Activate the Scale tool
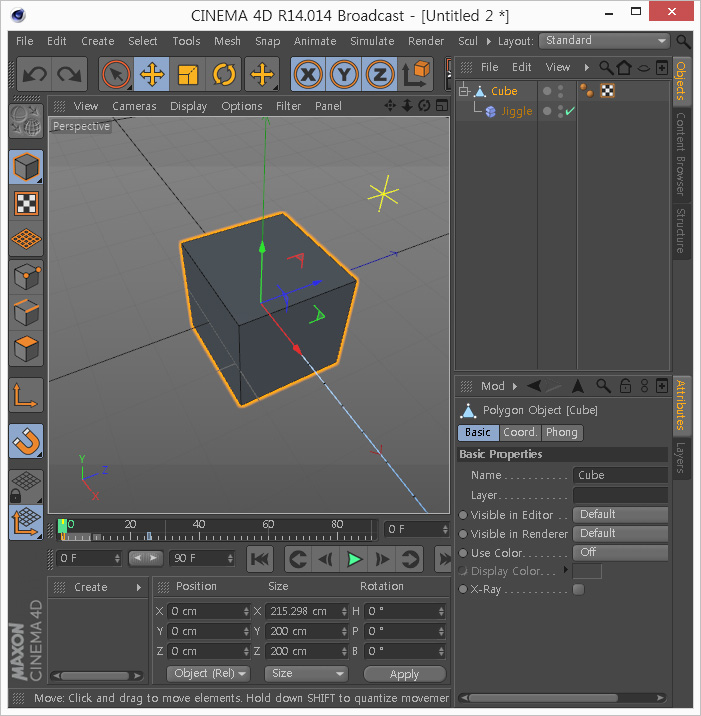Viewport: 701px width, 716px height. coord(188,74)
